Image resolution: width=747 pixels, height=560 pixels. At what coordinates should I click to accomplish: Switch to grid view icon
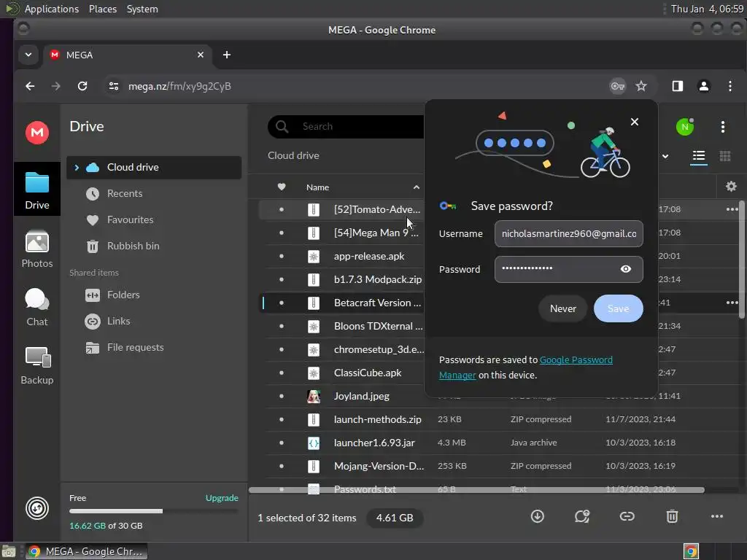click(725, 156)
